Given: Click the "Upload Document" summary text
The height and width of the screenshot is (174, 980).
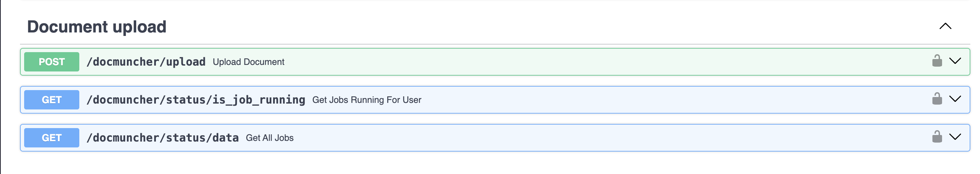Looking at the screenshot, I should 248,62.
